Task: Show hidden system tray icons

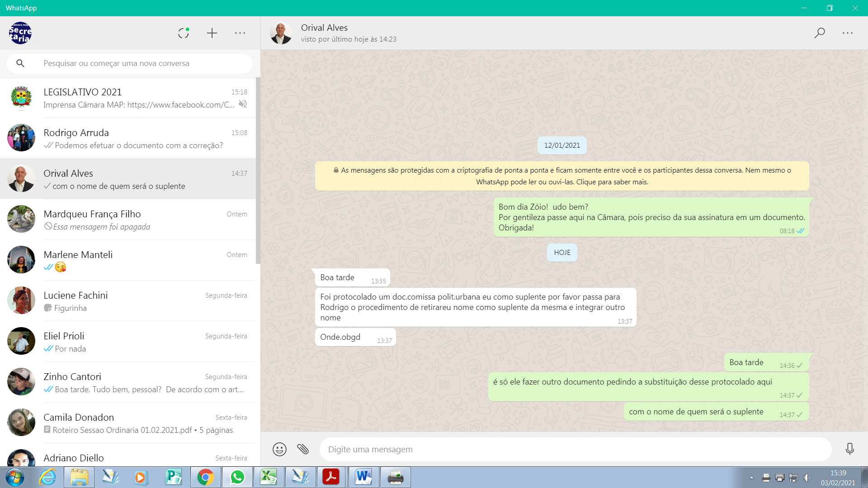Action: click(751, 478)
